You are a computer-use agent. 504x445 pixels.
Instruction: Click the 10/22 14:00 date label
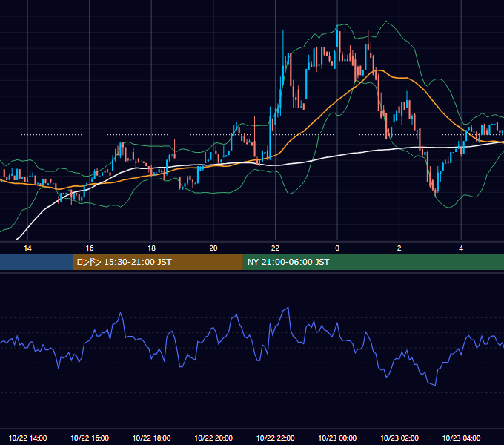point(27,438)
